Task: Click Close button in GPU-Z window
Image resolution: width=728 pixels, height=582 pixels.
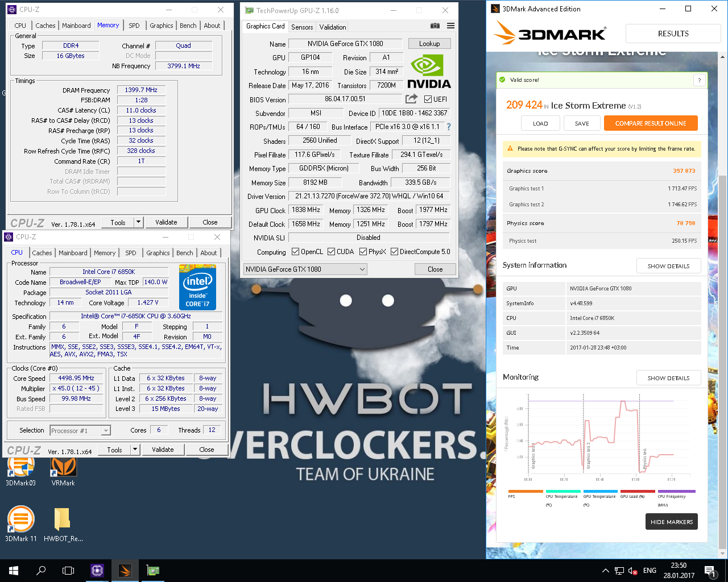Action: tap(435, 269)
